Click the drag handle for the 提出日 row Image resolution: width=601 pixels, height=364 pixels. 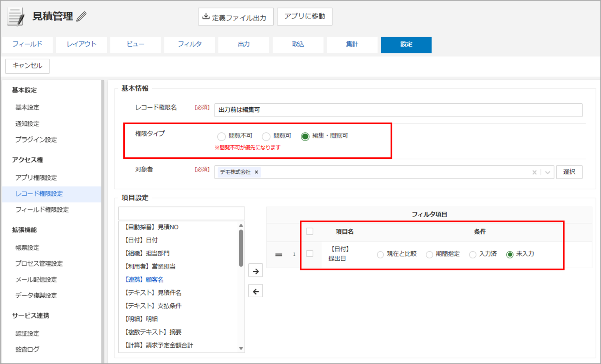coord(279,254)
